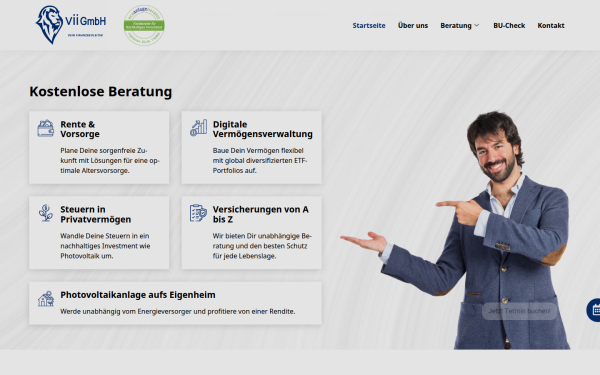Click text 'Baue Dein Vermögen flexibel' description
Viewport: 600px width, 375px height.
[x=260, y=161]
